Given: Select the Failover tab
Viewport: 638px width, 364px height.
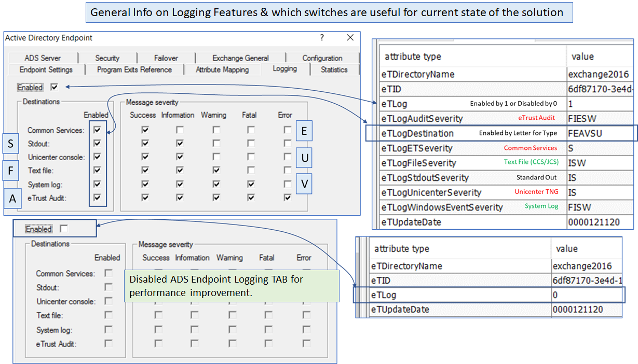Looking at the screenshot, I should tap(166, 58).
